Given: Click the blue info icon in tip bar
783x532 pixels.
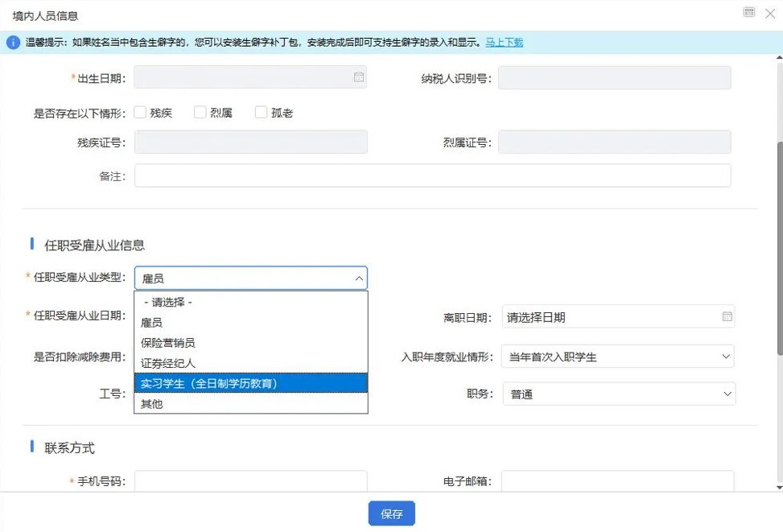Looking at the screenshot, I should tap(13, 43).
